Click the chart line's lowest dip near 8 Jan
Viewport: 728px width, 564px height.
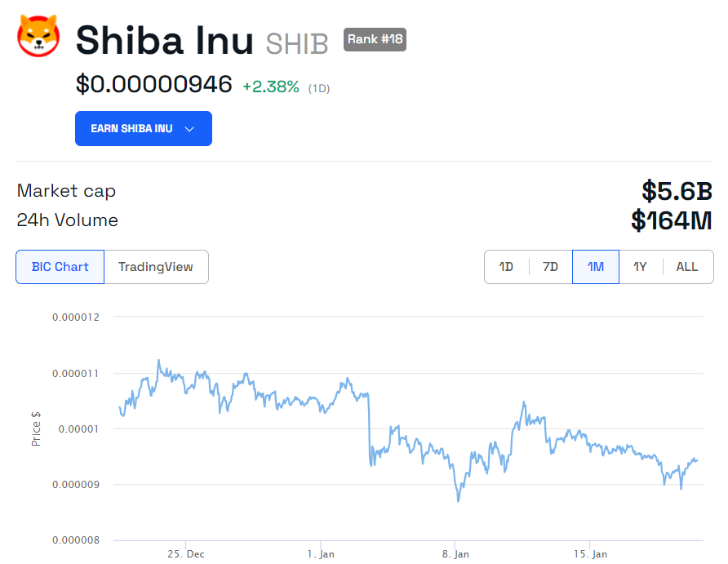coord(458,500)
